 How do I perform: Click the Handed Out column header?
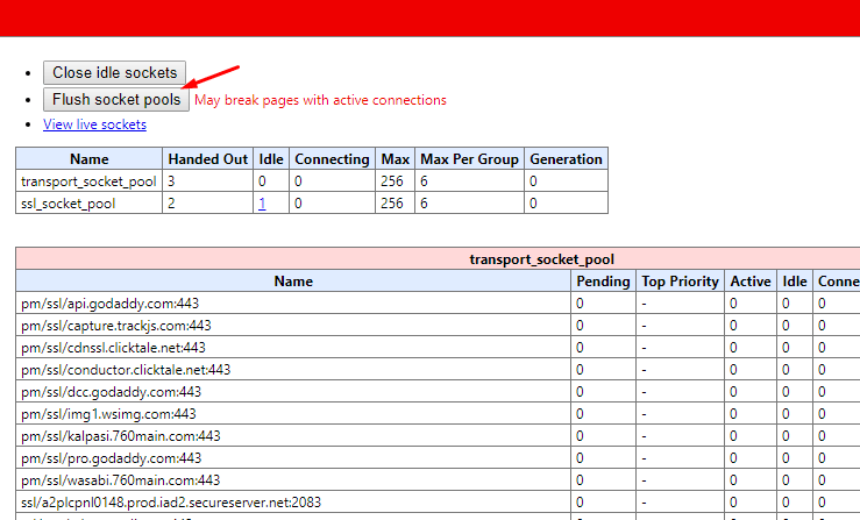(208, 159)
